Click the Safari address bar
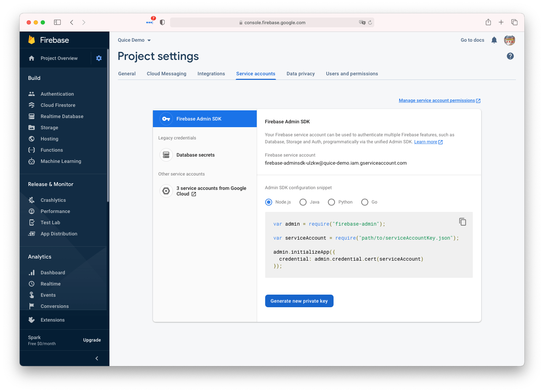The width and height of the screenshot is (544, 392). click(272, 22)
